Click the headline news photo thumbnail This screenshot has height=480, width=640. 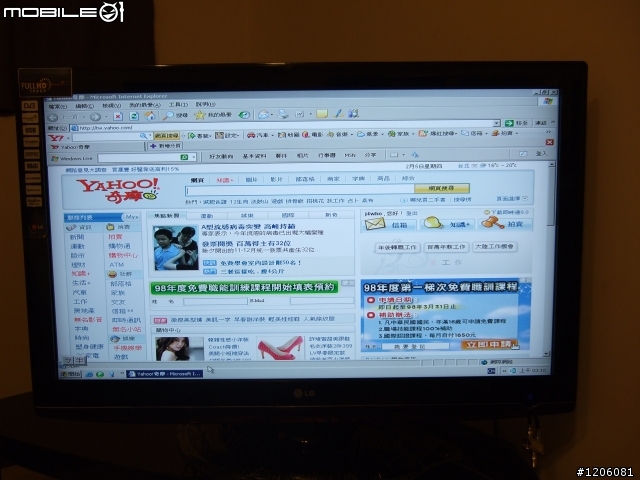click(176, 248)
